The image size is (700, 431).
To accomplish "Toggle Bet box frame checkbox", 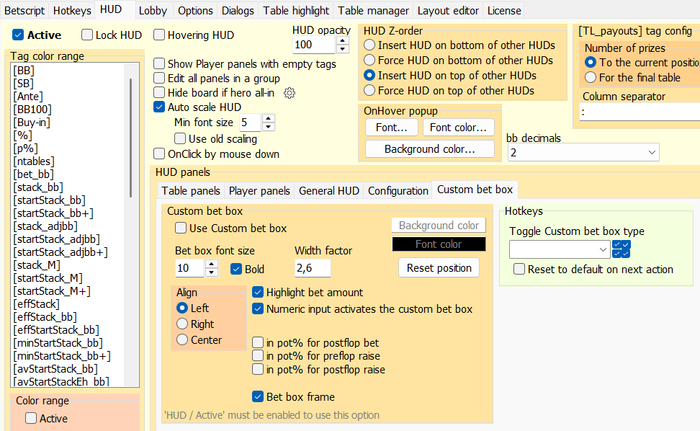I will point(258,397).
